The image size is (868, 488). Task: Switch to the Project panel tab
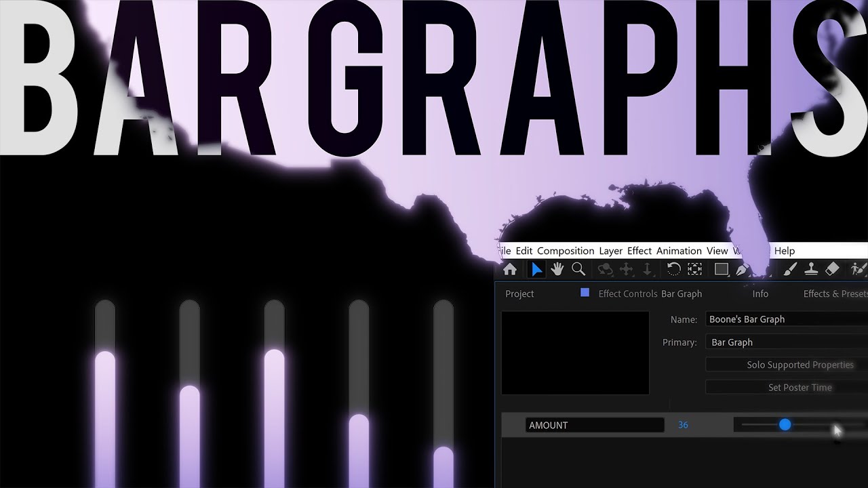519,293
